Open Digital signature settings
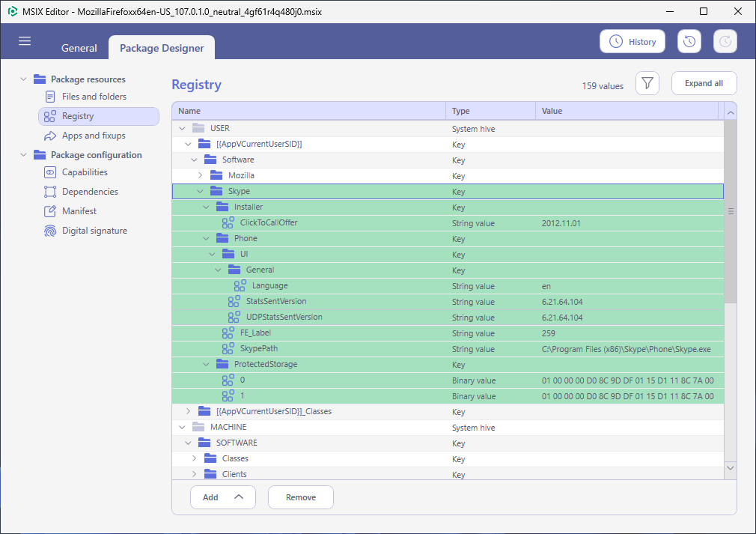 coord(94,231)
